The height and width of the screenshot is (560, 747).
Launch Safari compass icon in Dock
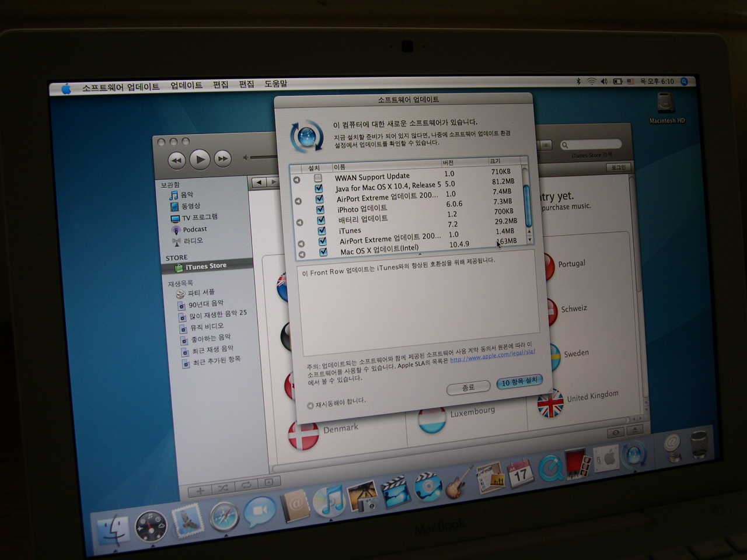pos(224,516)
